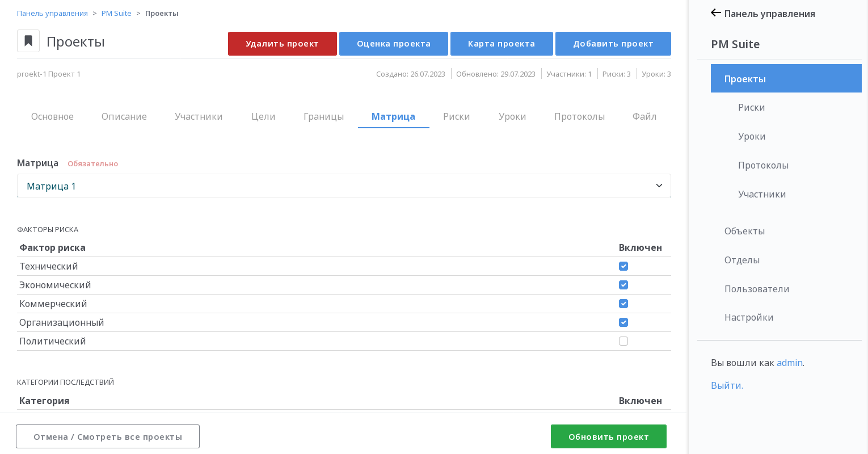
Task: Open Оценка проекта
Action: [x=394, y=44]
